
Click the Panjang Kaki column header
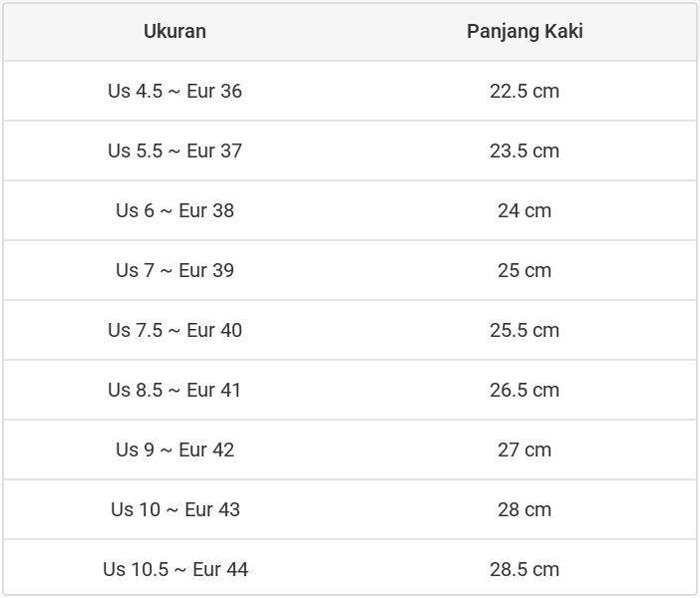pyautogui.click(x=525, y=31)
